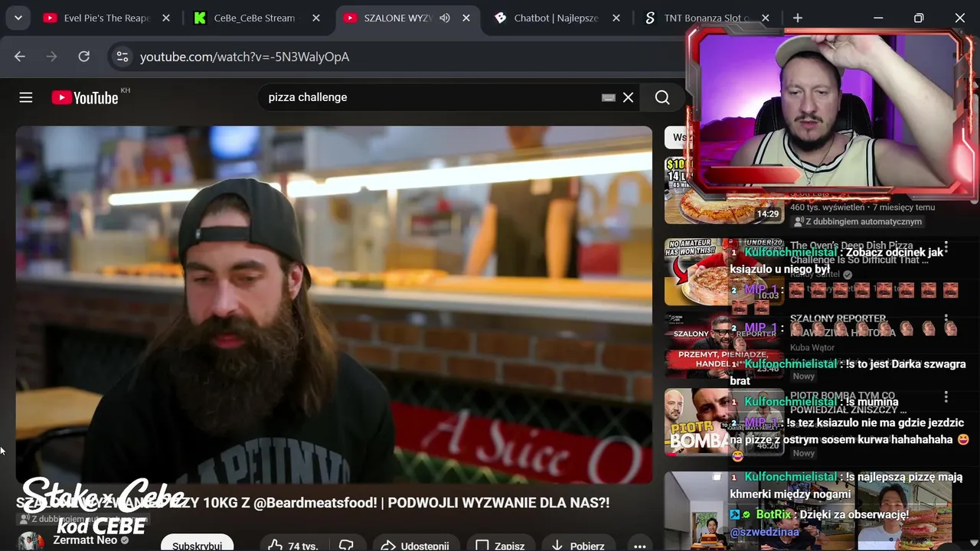Click the pizza challenge search field
Screen dimensions: 980x551
pos(429,97)
